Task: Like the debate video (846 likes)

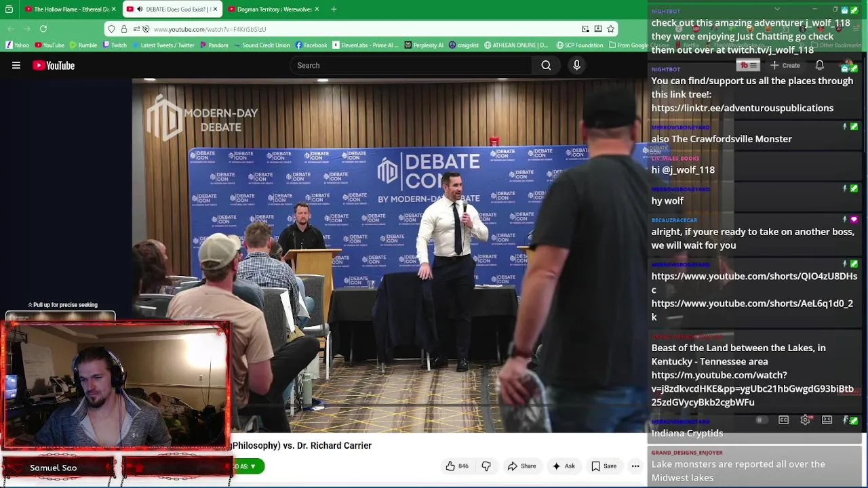Action: (x=456, y=466)
